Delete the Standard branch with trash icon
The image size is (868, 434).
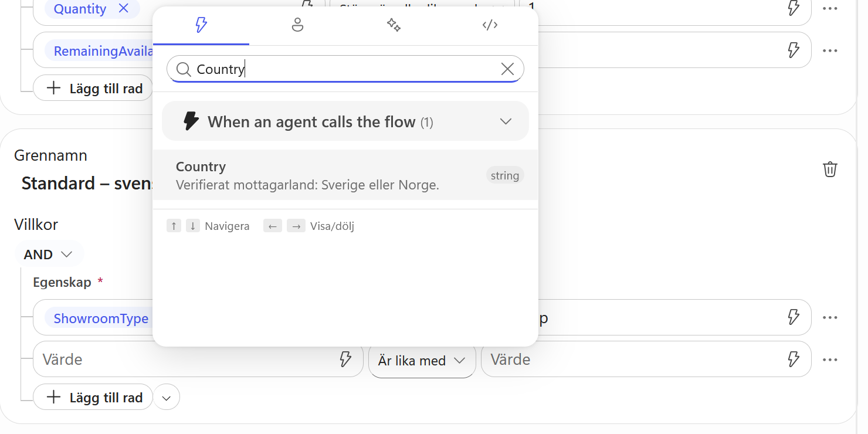click(x=830, y=169)
